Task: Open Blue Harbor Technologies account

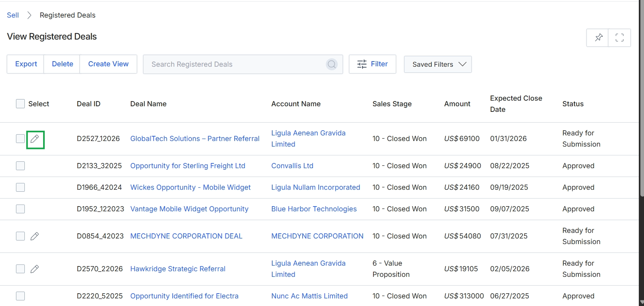Action: pos(314,209)
